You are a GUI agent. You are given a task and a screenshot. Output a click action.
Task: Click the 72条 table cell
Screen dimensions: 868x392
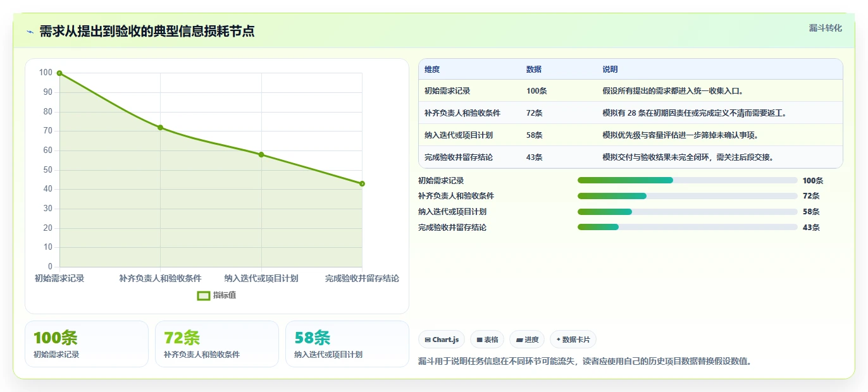click(535, 113)
